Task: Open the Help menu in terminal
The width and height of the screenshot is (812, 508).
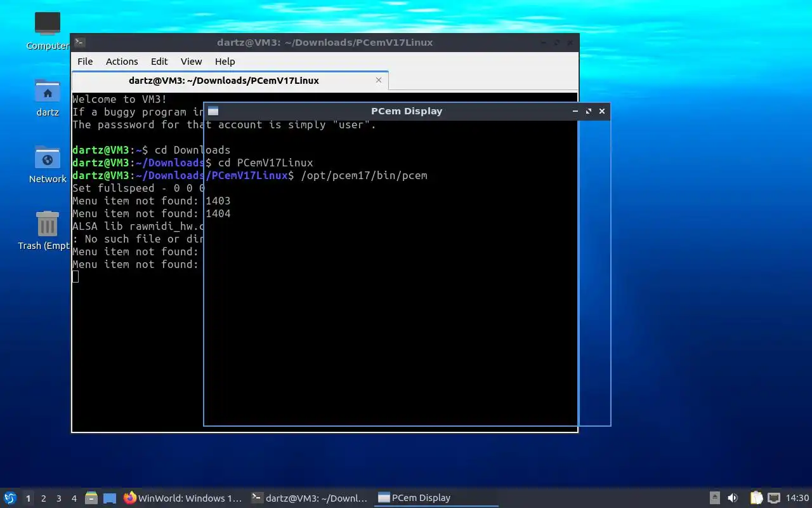Action: click(225, 62)
